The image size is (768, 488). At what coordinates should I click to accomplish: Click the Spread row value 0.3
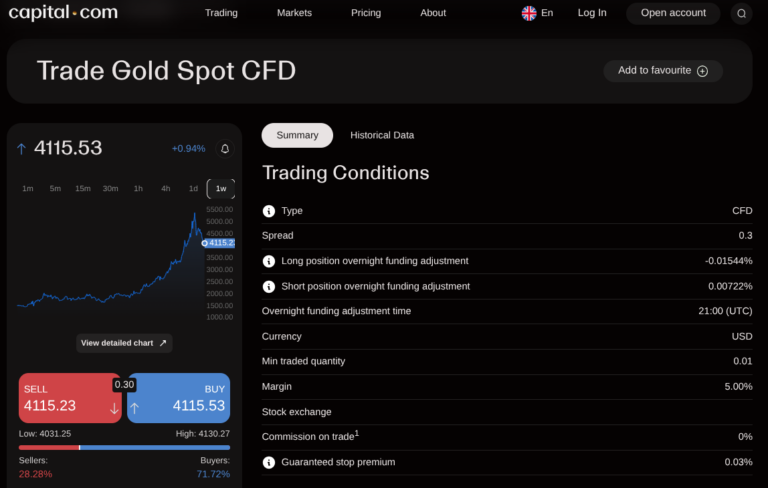click(745, 236)
